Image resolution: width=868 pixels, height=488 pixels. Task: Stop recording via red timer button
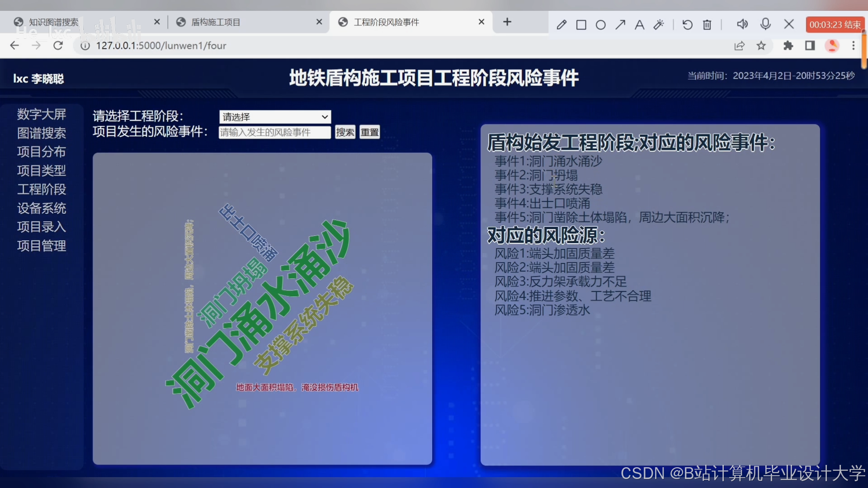click(835, 25)
